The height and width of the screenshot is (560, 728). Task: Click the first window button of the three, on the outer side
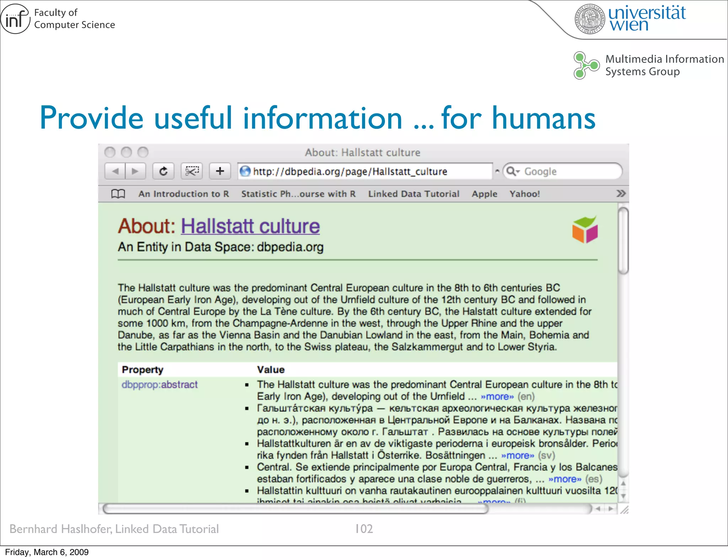click(x=110, y=152)
